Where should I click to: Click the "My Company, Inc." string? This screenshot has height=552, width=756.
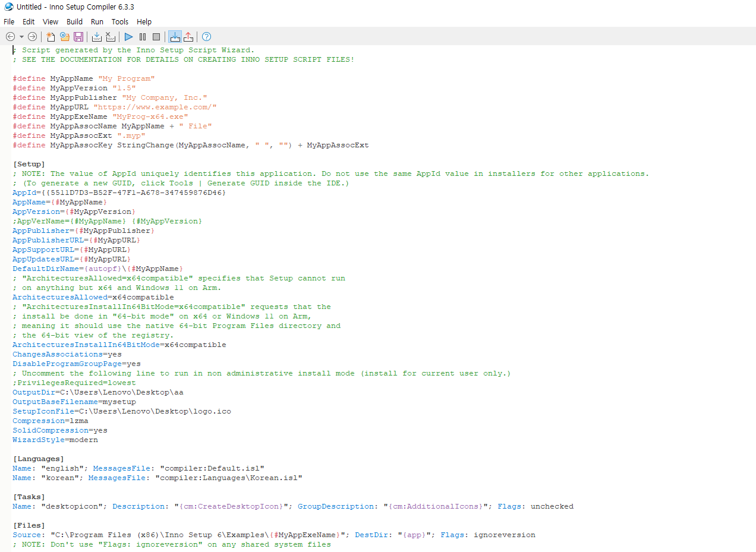coord(165,97)
